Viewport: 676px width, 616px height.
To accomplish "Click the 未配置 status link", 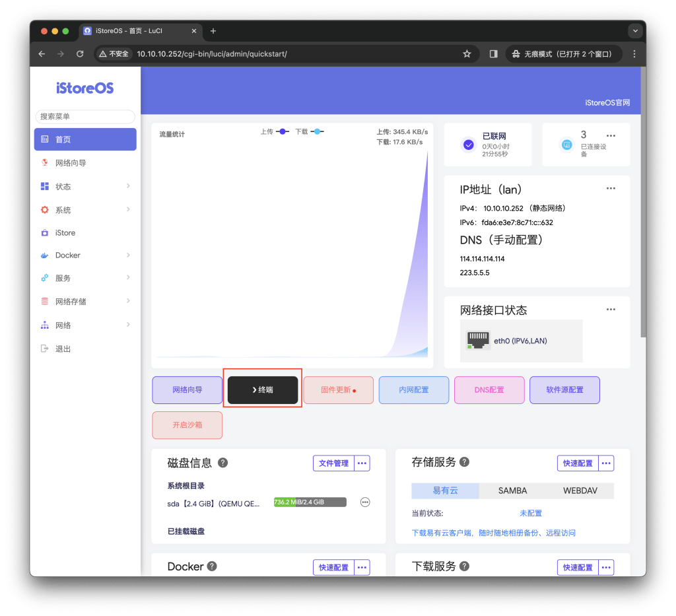I will [x=531, y=514].
